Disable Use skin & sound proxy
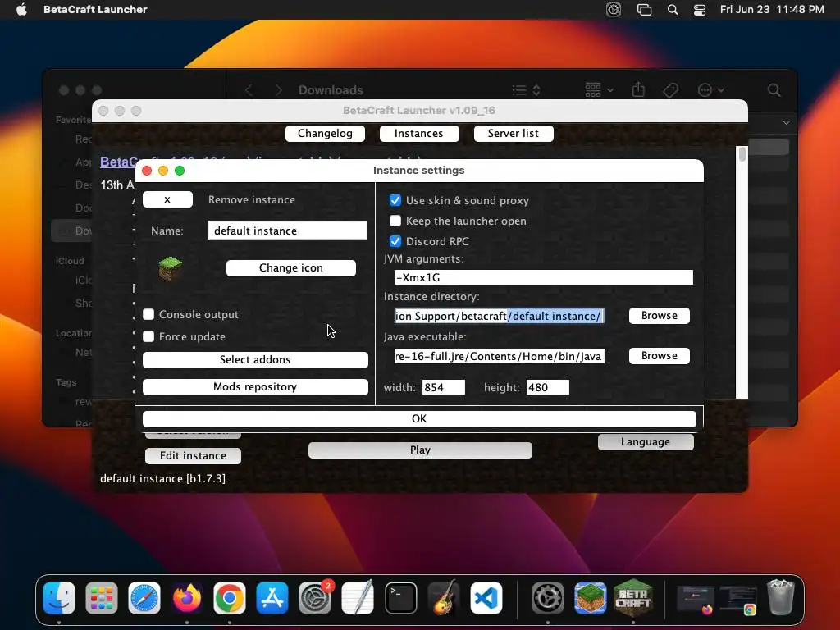The image size is (840, 630). [x=395, y=200]
